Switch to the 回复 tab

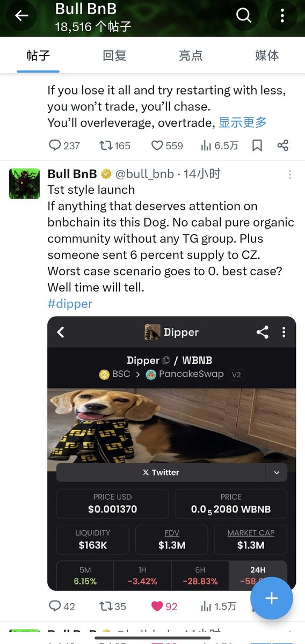coord(114,55)
